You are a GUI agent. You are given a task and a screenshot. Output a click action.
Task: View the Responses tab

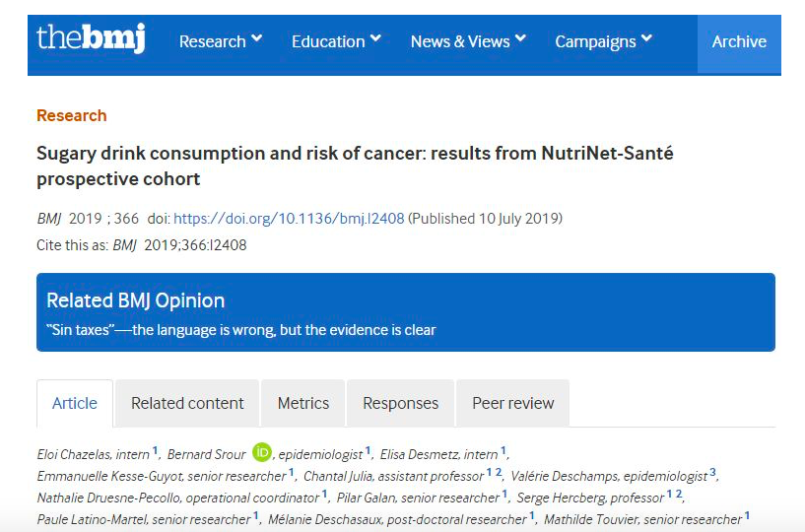[400, 403]
